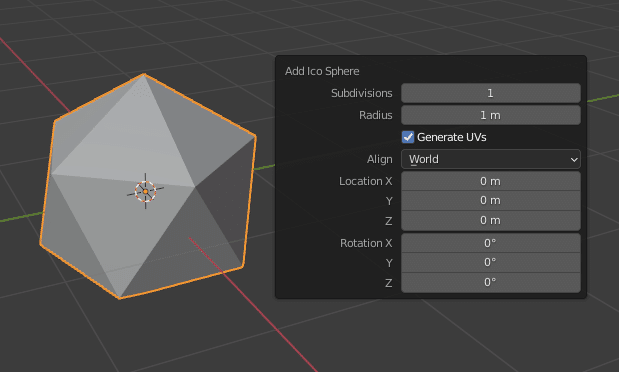
Task: Click the Rotation Y field
Action: pos(491,263)
